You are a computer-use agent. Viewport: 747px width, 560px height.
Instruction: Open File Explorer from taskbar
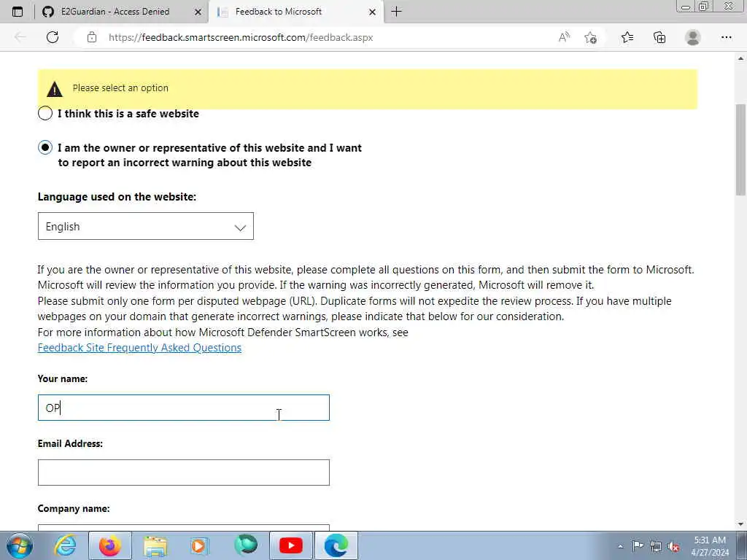click(x=155, y=545)
